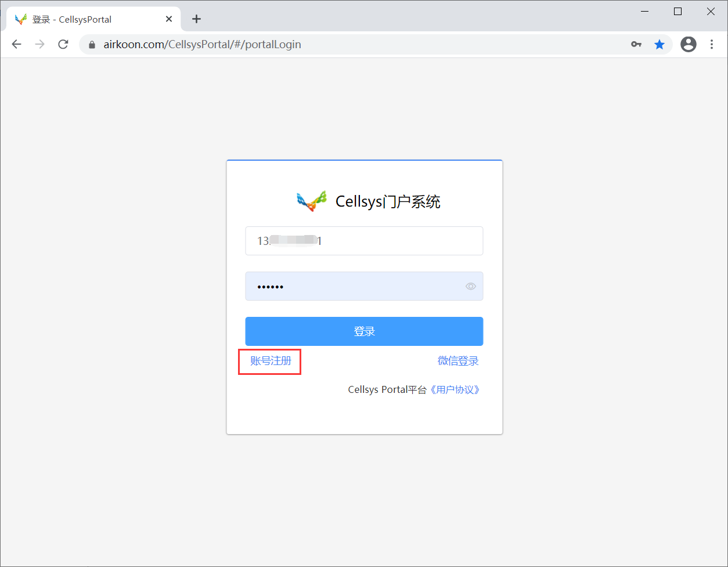
Task: Click the Cellsys Portal平台 text
Action: [387, 389]
